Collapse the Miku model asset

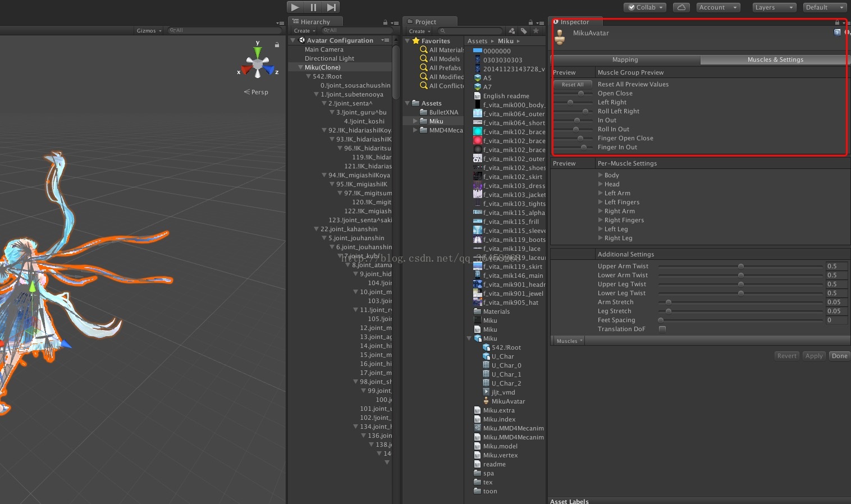pyautogui.click(x=469, y=338)
